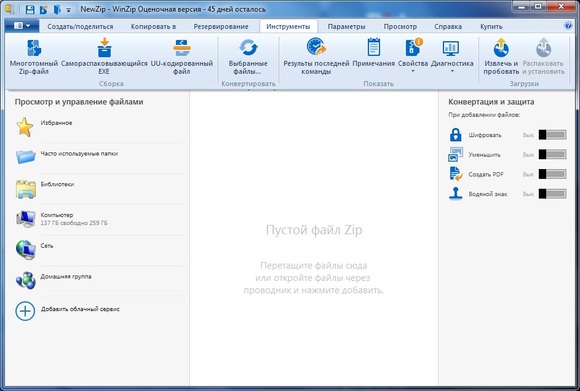Viewport: 580px width, 391px height.
Task: Click Извлечь и пробовать
Action: 501,57
